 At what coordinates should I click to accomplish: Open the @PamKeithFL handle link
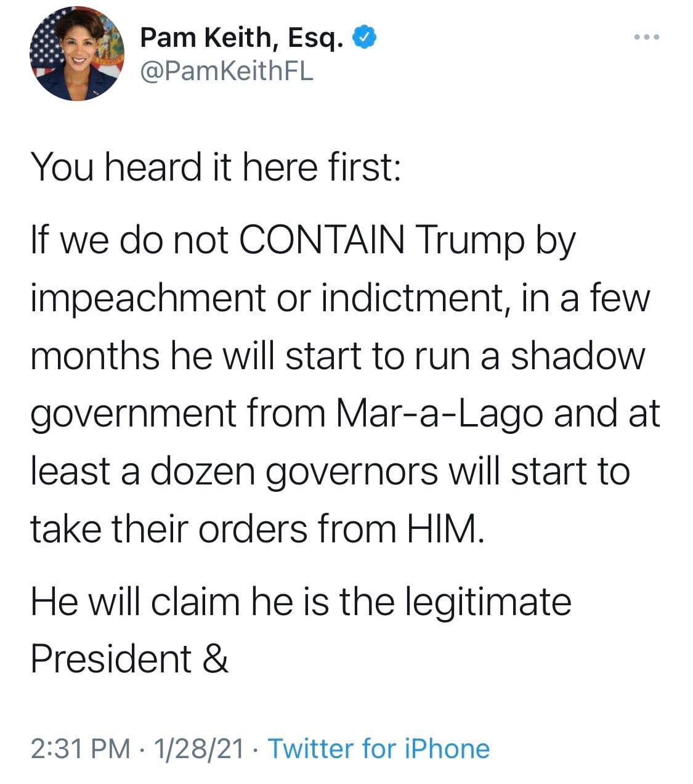[227, 71]
